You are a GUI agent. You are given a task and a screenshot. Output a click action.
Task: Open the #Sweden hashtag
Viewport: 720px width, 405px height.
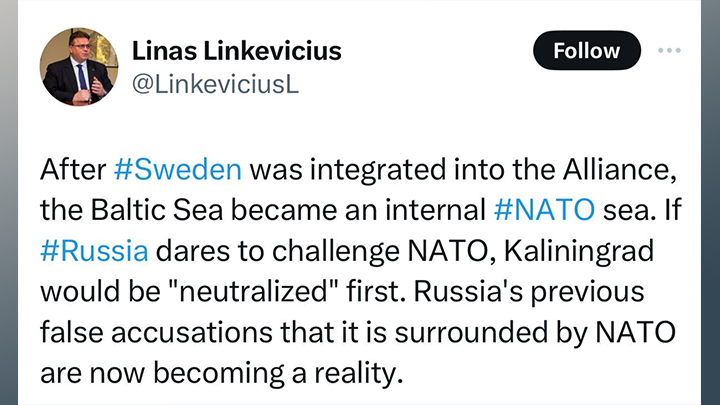point(178,168)
